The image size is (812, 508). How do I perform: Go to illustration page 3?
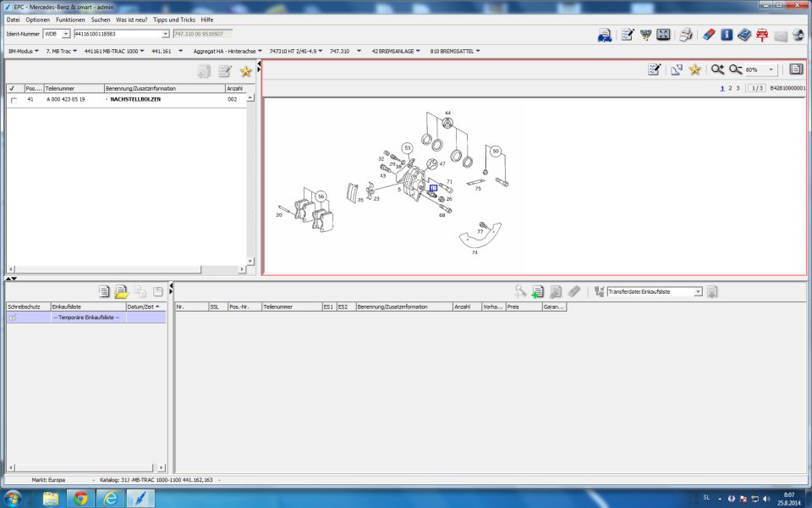(x=738, y=88)
